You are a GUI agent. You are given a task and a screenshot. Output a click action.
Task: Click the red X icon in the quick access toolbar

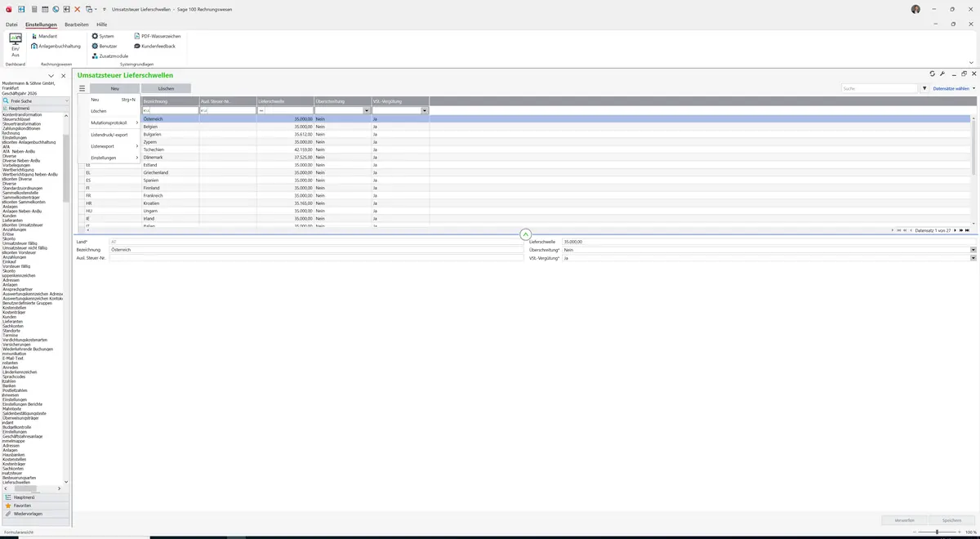(x=78, y=9)
